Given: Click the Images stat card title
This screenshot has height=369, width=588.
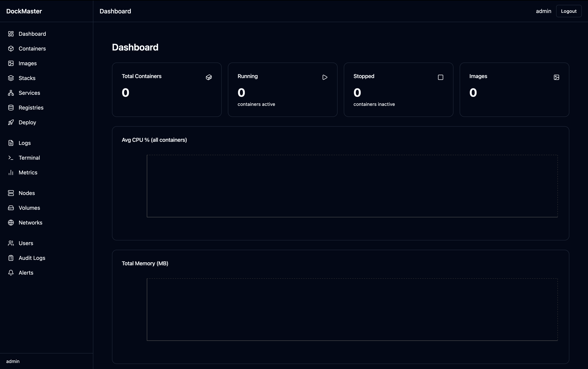Looking at the screenshot, I should 478,76.
